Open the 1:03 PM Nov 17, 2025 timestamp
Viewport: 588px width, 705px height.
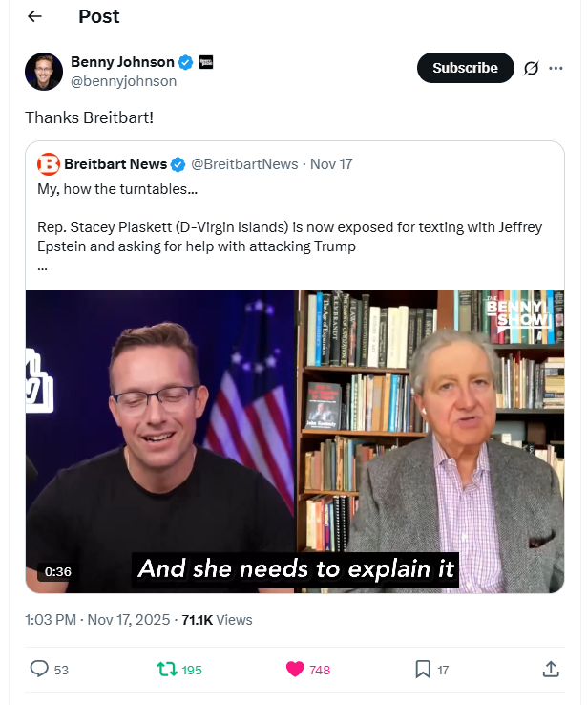[97, 620]
